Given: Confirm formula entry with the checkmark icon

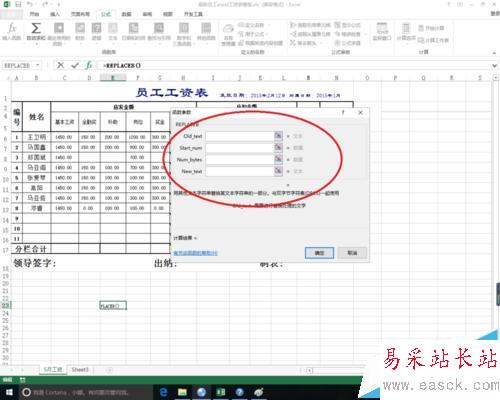Looking at the screenshot, I should 75,65.
